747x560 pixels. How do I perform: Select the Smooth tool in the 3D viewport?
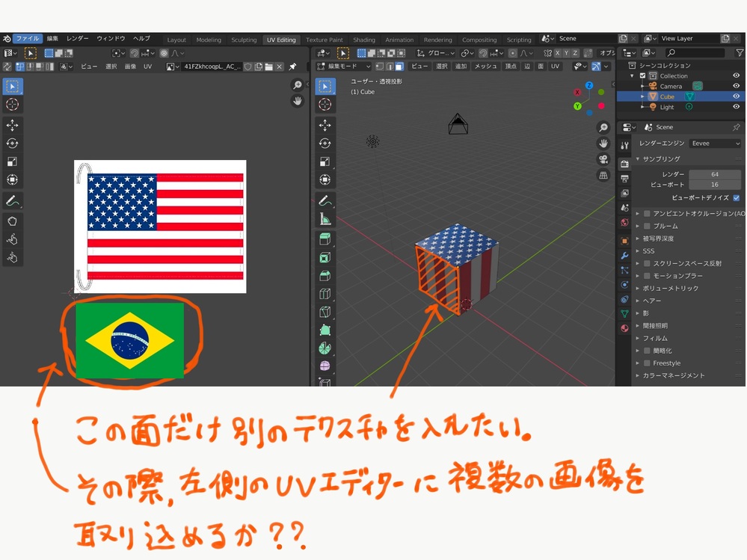(x=325, y=366)
